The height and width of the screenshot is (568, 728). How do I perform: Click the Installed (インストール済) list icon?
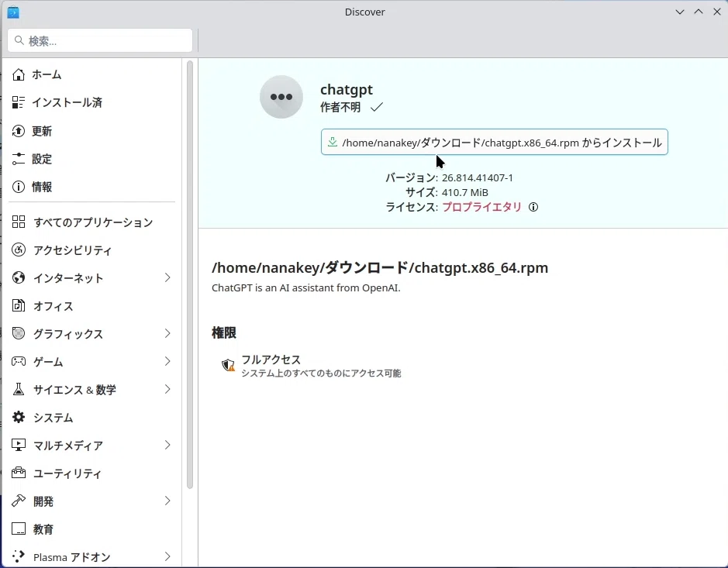(x=19, y=102)
